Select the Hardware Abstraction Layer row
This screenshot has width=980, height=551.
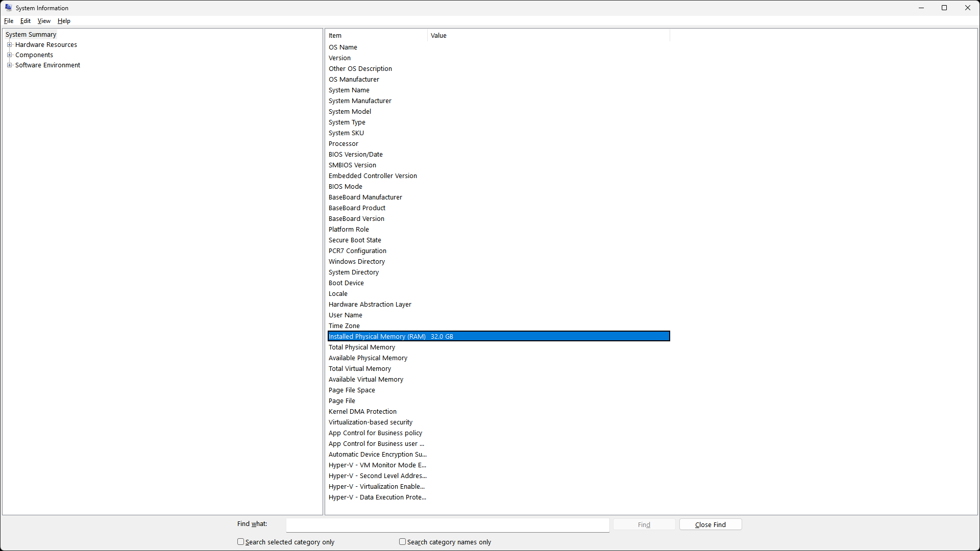coord(499,305)
